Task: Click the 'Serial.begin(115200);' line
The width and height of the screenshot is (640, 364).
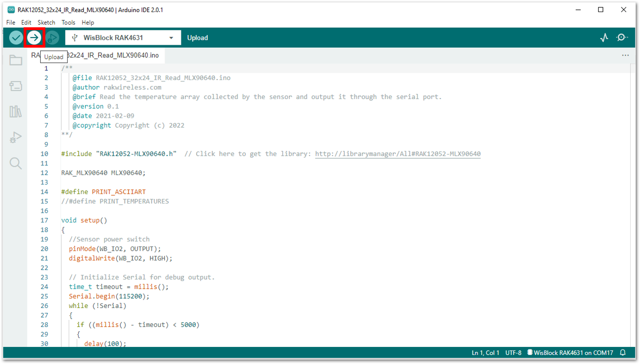Action: coord(109,296)
